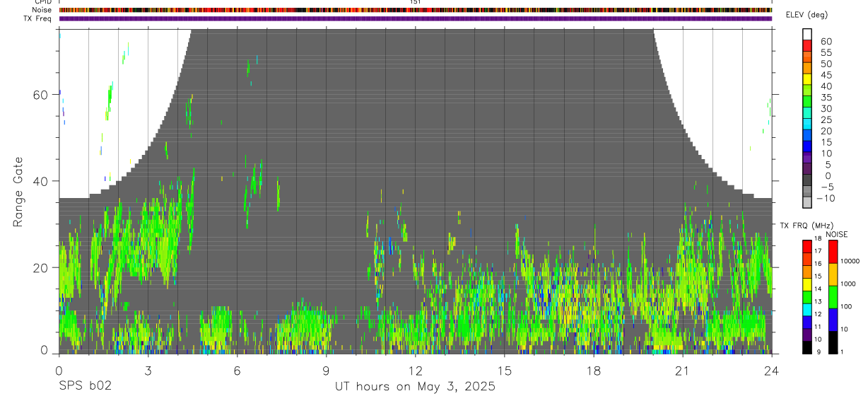Click the green swatch in NOISE color bar

click(833, 297)
